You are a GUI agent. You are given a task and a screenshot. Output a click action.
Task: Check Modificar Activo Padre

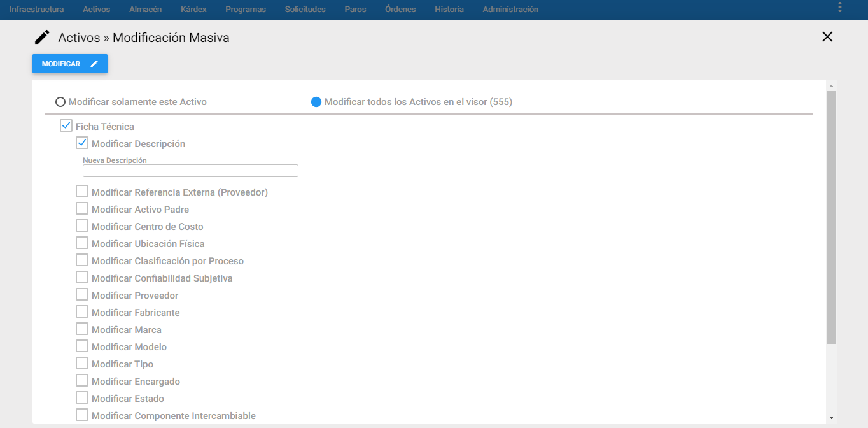point(81,208)
